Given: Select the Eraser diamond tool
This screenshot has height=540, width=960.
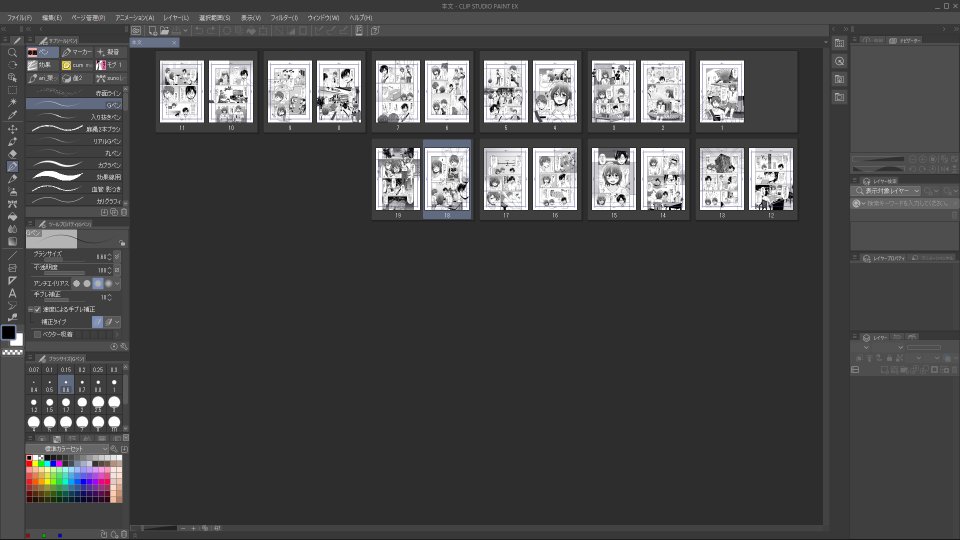Looking at the screenshot, I should tap(12, 154).
